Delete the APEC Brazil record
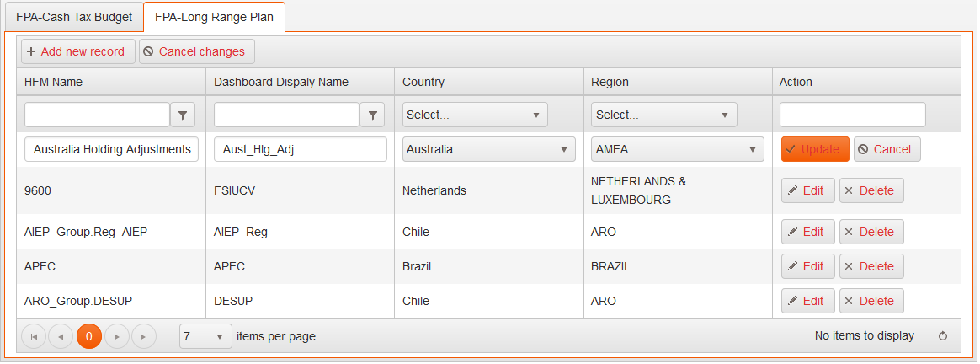980x364 pixels. (x=871, y=266)
